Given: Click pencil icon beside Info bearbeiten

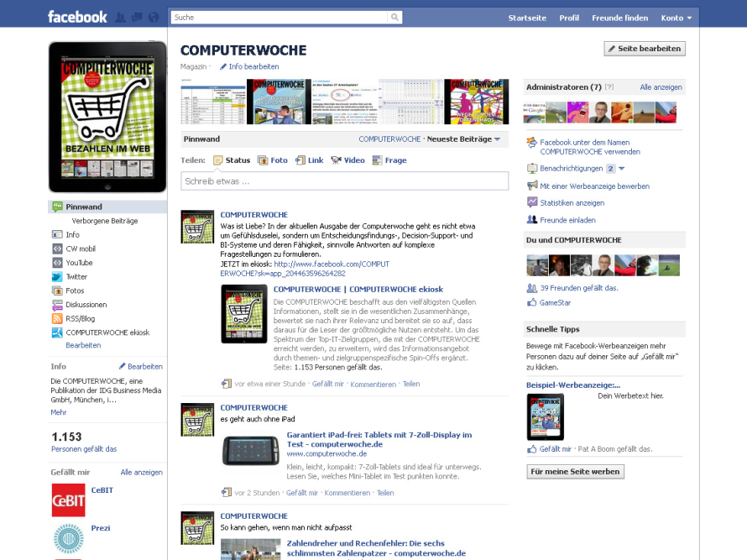Looking at the screenshot, I should [223, 66].
